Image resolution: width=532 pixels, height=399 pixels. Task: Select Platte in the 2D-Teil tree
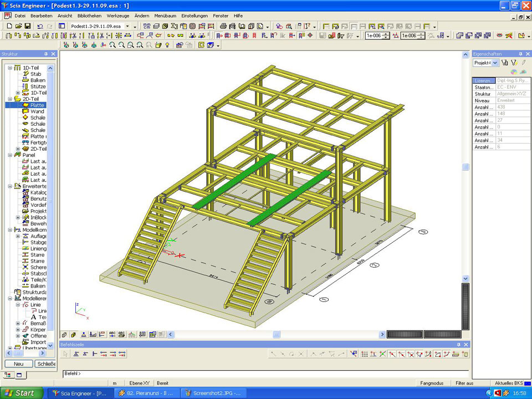pyautogui.click(x=37, y=105)
